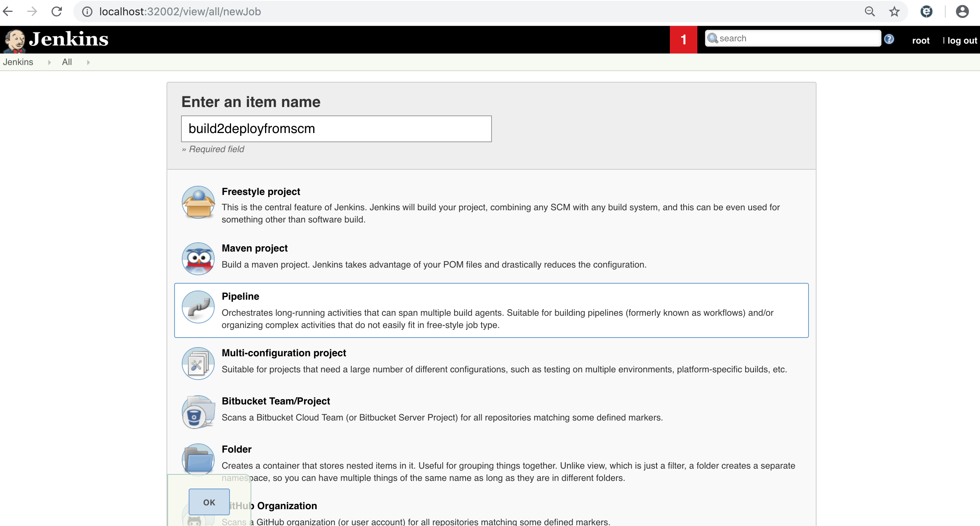Open the browser profile menu
The height and width of the screenshot is (526, 980).
click(962, 12)
